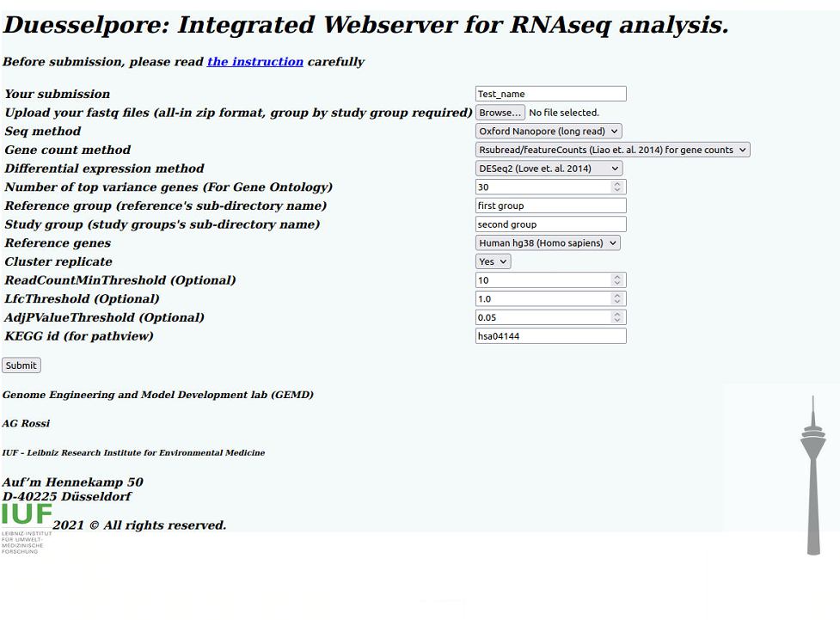Screen dimensions: 840x620
Task: Click the Study group text field
Action: pyautogui.click(x=551, y=224)
